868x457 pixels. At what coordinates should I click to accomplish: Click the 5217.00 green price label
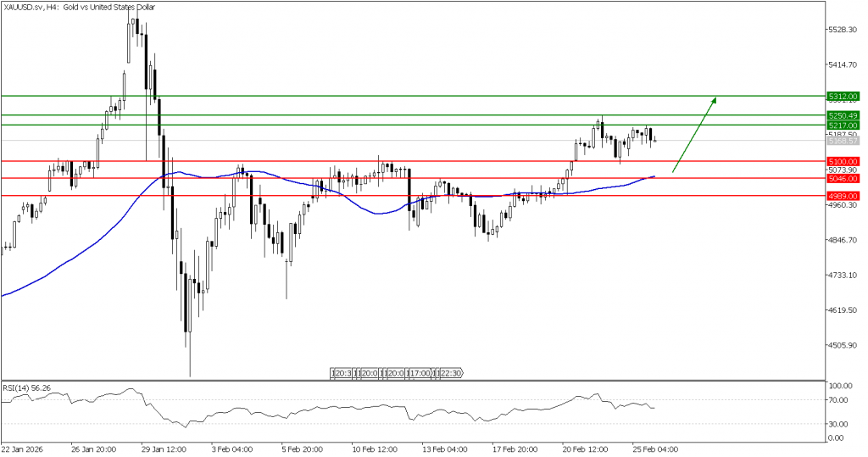tap(843, 125)
